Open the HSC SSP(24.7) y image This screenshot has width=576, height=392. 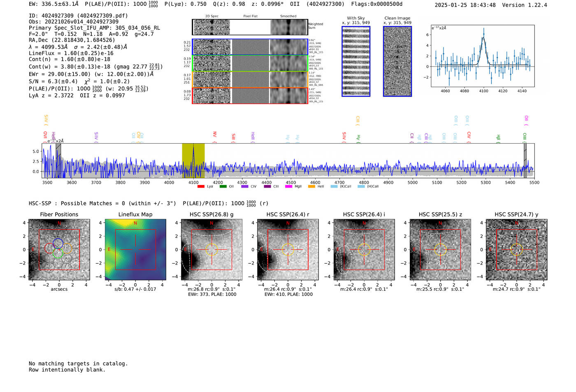click(x=517, y=250)
